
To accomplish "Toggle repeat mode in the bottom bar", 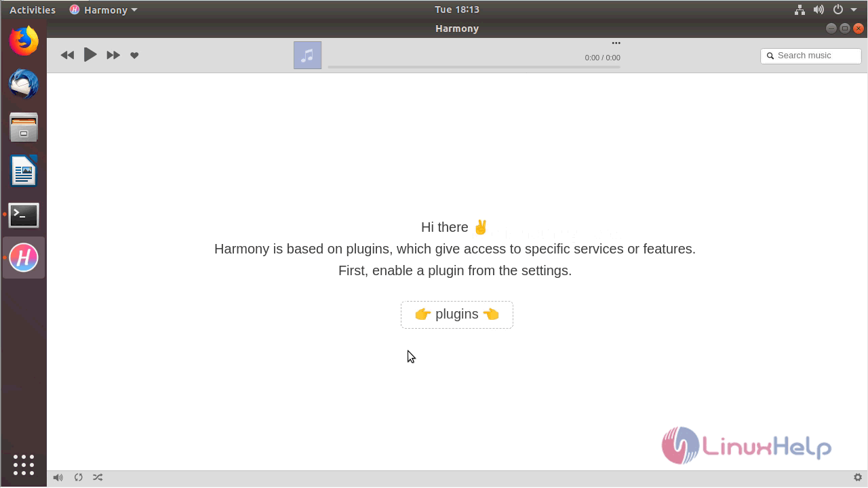I will [79, 478].
